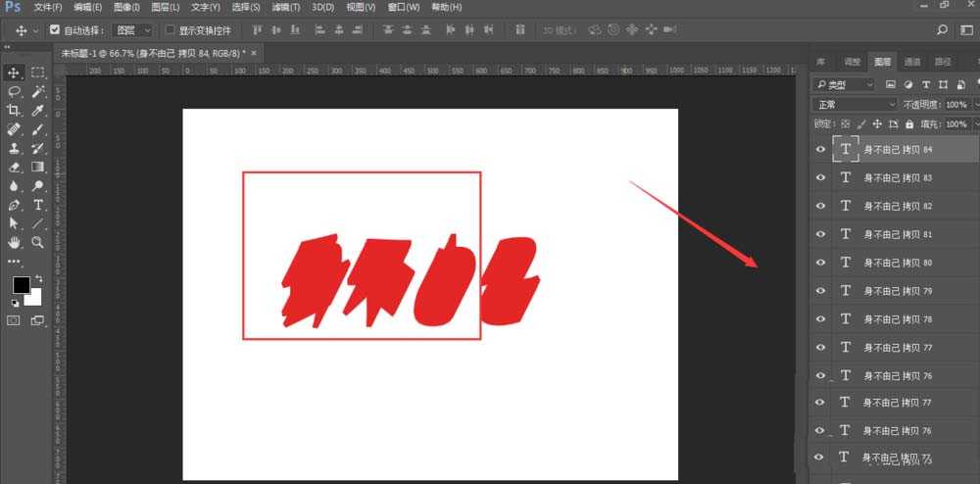Uncheck the 自动选择 checkbox
980x484 pixels.
55,30
